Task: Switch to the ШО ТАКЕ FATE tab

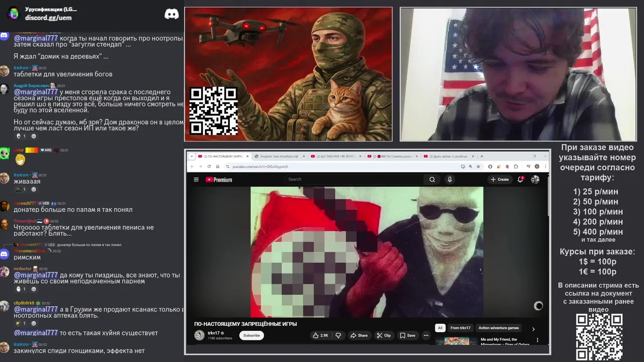Action: point(336,156)
